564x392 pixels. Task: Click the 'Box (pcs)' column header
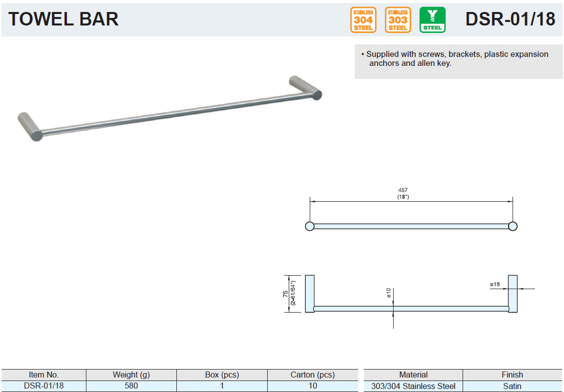(x=222, y=375)
